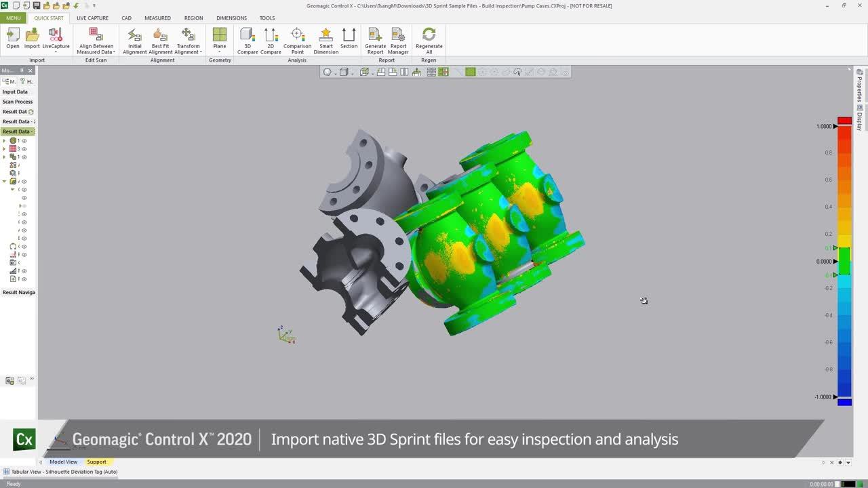Click the Generate Report button

(375, 40)
